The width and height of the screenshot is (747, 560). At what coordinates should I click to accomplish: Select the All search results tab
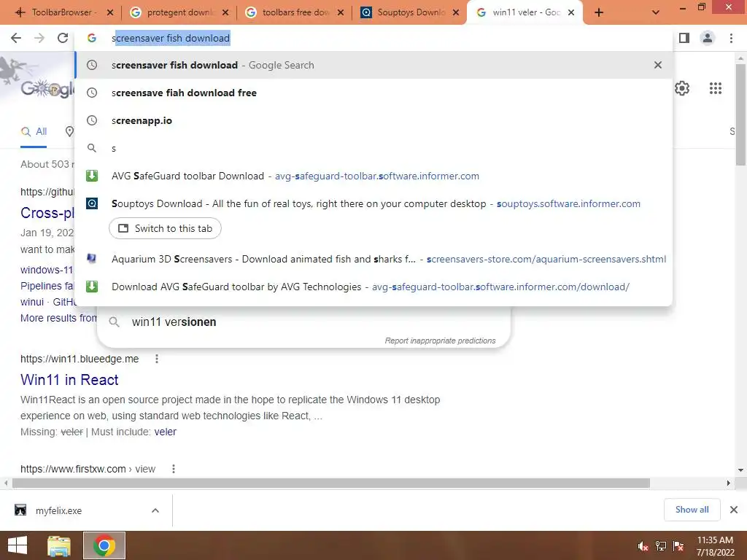coord(34,132)
